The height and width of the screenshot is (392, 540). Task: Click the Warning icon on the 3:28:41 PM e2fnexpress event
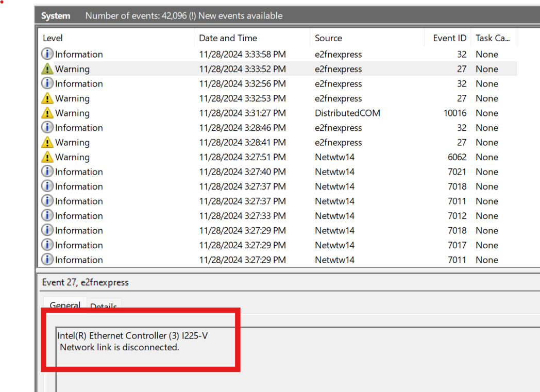[47, 142]
